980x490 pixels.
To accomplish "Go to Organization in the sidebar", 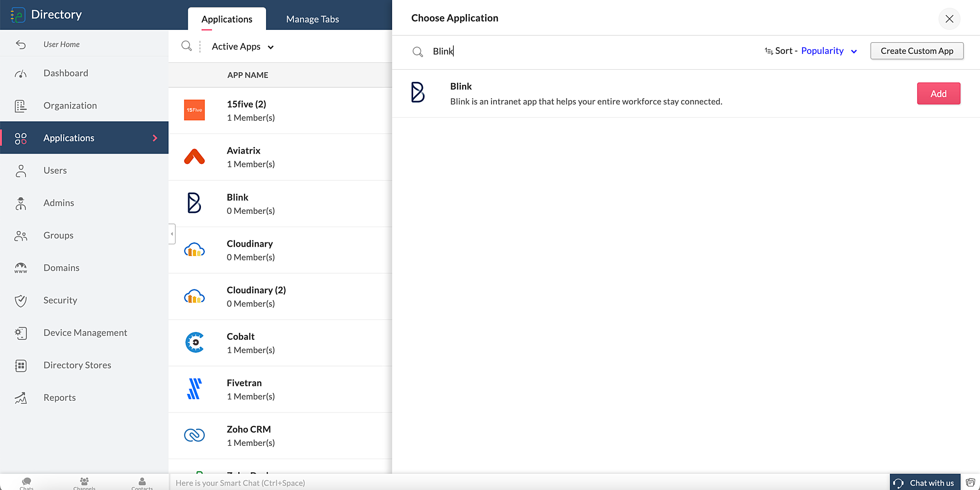I will coord(84,105).
